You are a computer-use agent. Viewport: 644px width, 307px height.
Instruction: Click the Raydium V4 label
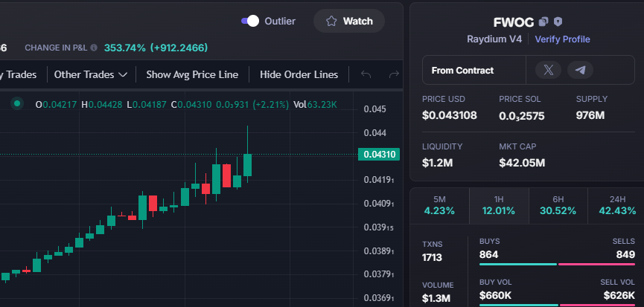coord(494,39)
